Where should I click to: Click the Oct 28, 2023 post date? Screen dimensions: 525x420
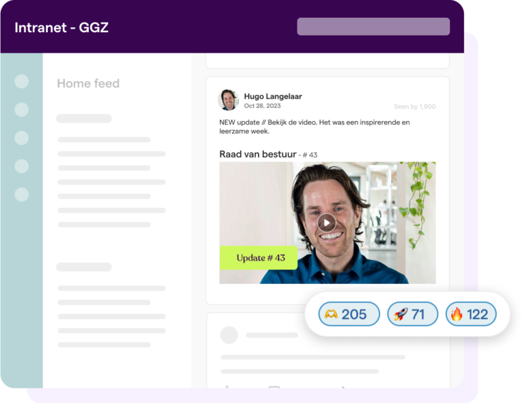click(262, 106)
